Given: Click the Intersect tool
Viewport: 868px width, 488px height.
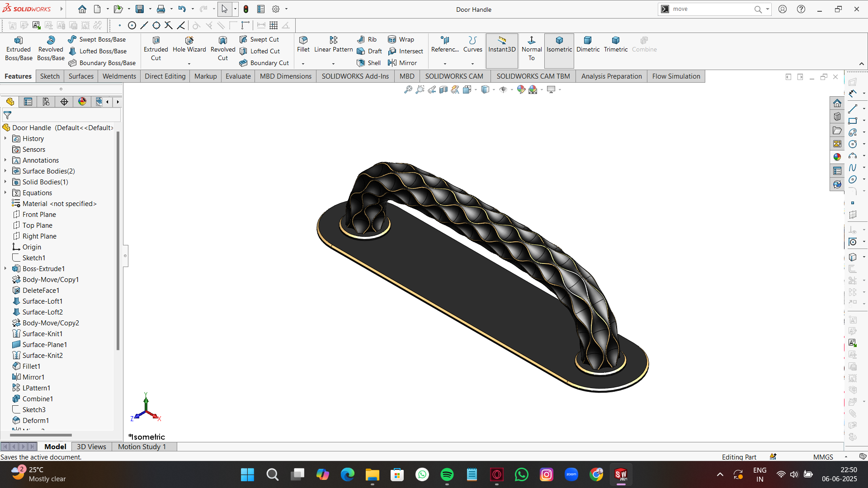Looking at the screenshot, I should tap(406, 51).
